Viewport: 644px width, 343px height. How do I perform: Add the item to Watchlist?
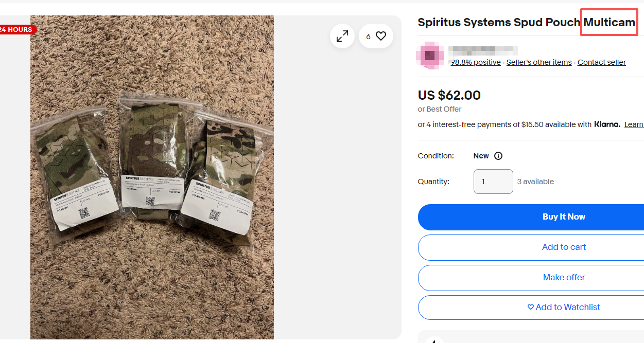click(564, 308)
